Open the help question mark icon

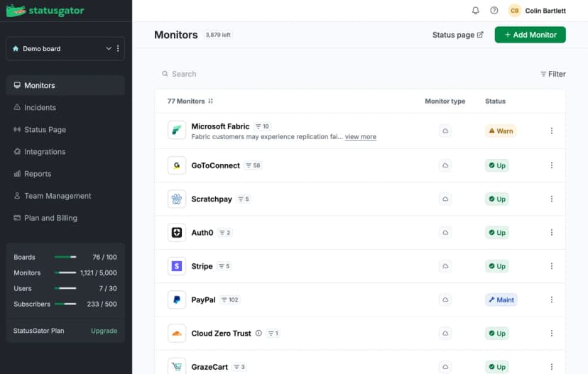494,11
